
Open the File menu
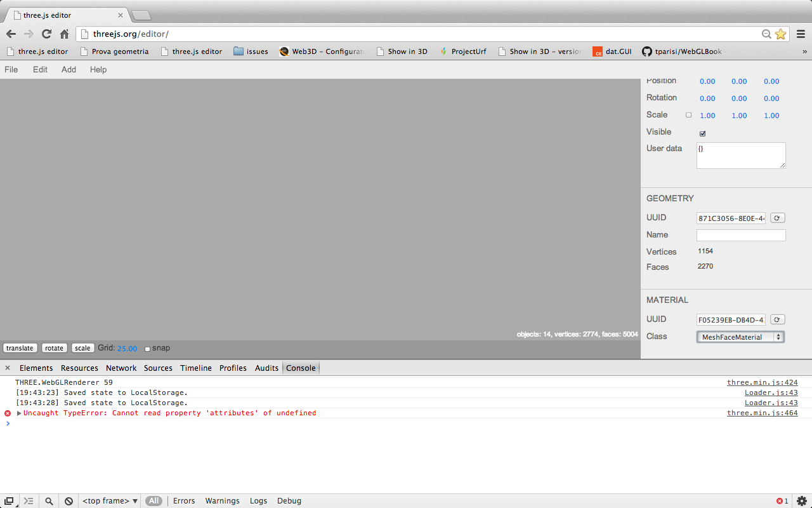tap(11, 69)
